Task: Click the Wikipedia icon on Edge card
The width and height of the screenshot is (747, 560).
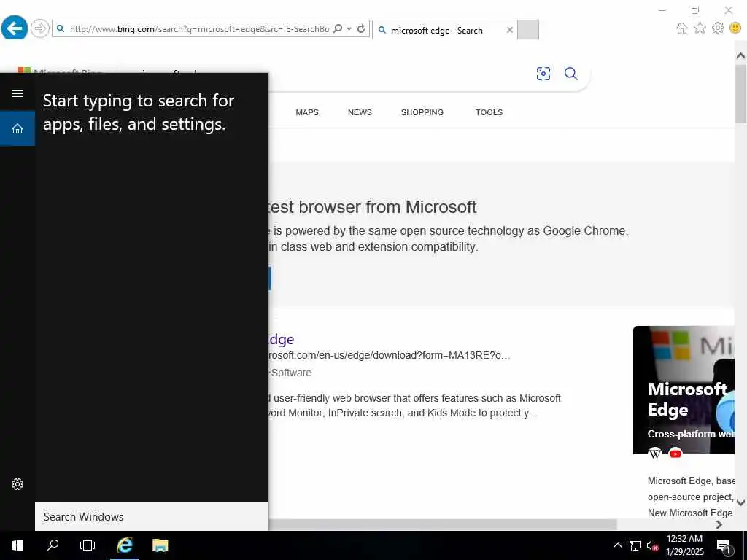Action: 655,454
